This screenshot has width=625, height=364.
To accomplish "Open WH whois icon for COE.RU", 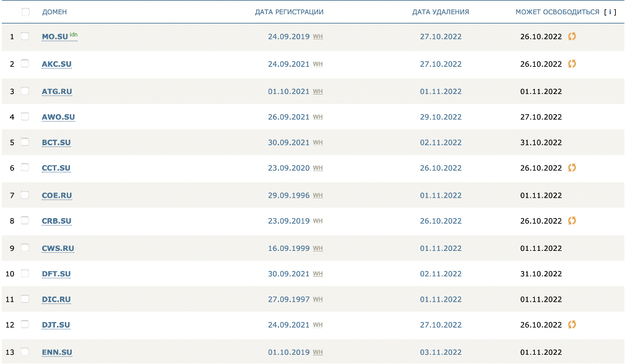I will [x=318, y=195].
